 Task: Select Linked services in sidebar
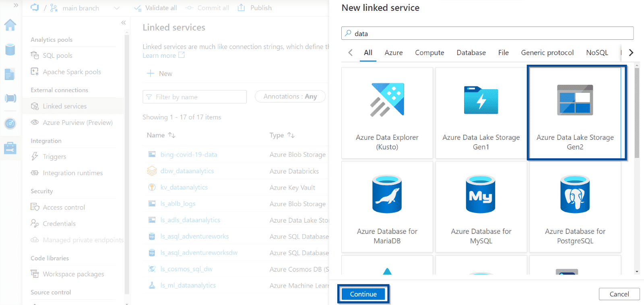73,106
